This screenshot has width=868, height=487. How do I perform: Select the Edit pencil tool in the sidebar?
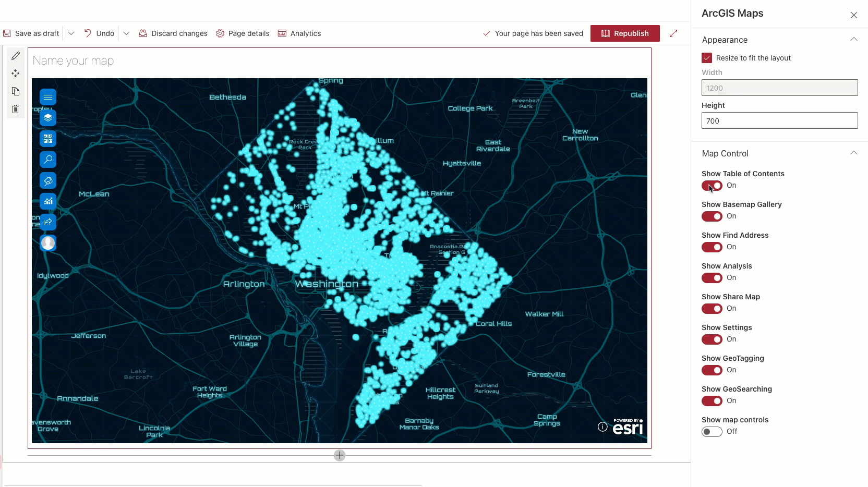(15, 55)
